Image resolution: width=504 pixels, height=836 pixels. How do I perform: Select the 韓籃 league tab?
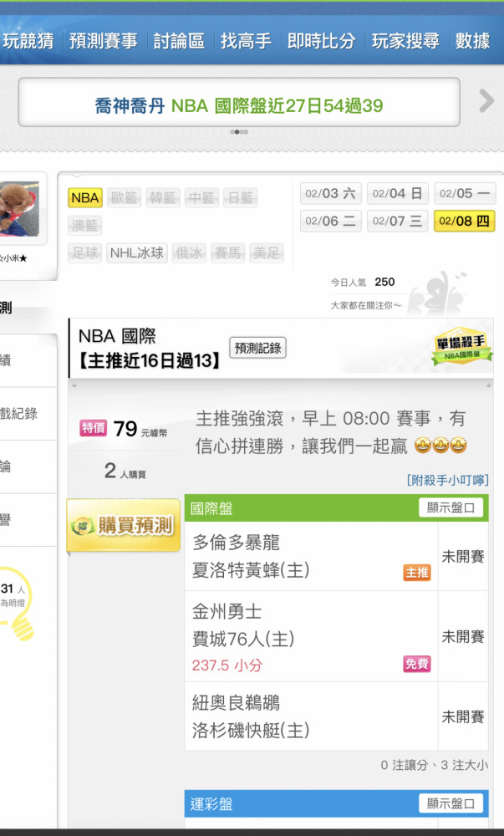coord(162,198)
